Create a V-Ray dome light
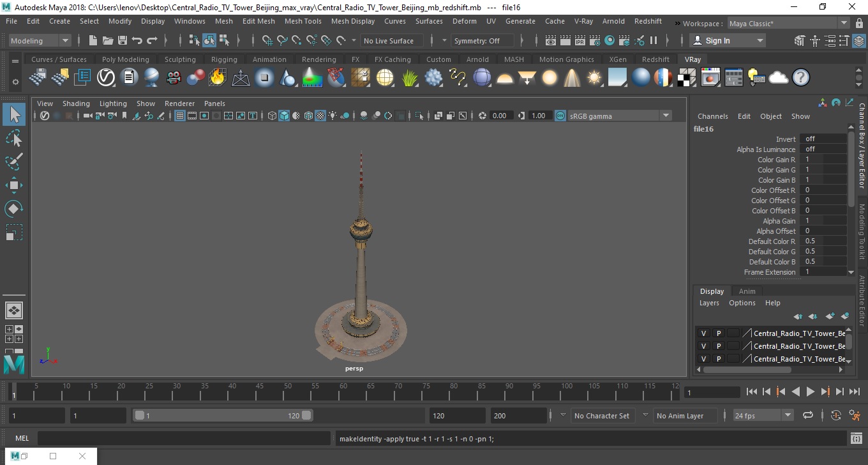Image resolution: width=868 pixels, height=465 pixels. pyautogui.click(x=505, y=78)
